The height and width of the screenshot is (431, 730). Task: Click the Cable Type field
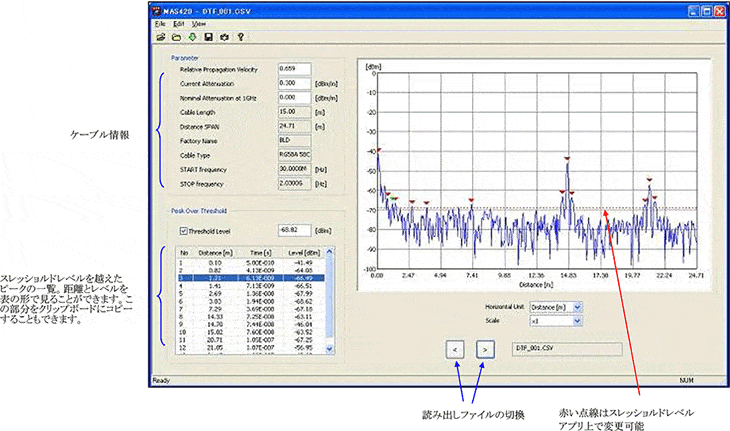pos(294,155)
